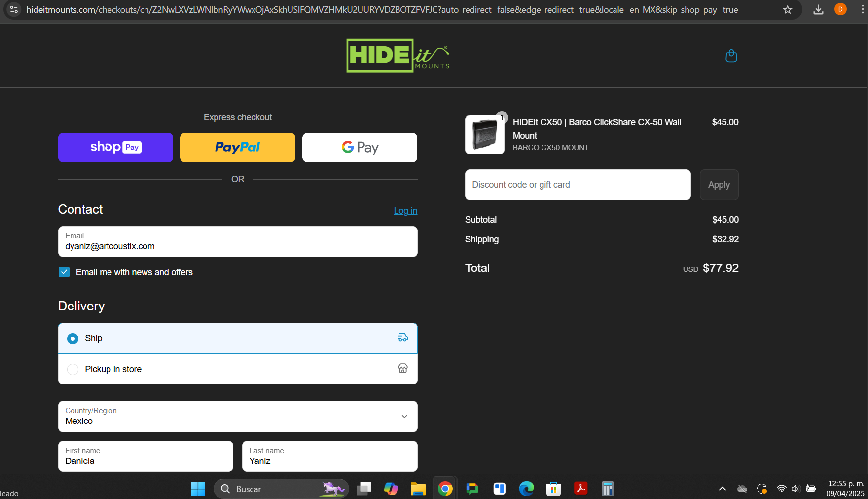Screen dimensions: 868x499
Task: Check battery status icon in the tray
Action: (811, 489)
